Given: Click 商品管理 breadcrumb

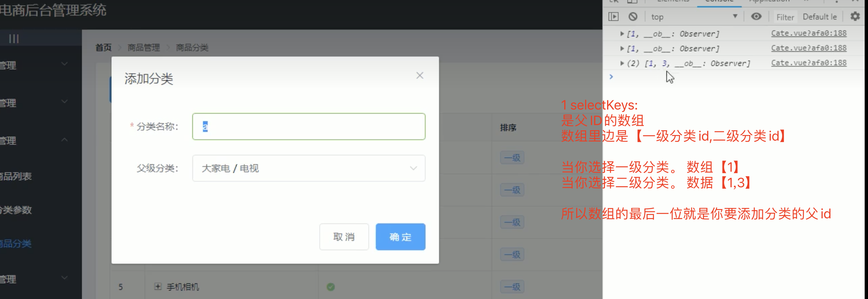Looking at the screenshot, I should tap(144, 48).
